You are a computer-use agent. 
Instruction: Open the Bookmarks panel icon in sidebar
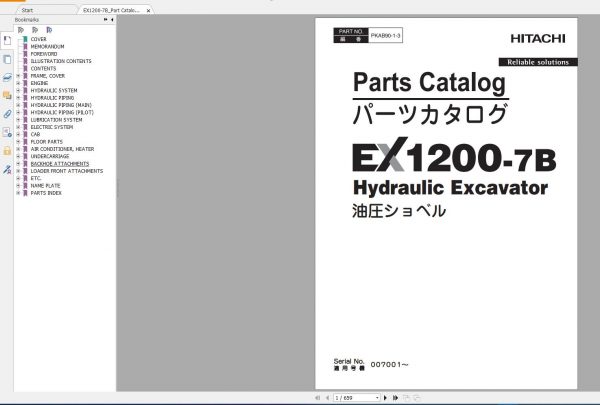(x=7, y=40)
